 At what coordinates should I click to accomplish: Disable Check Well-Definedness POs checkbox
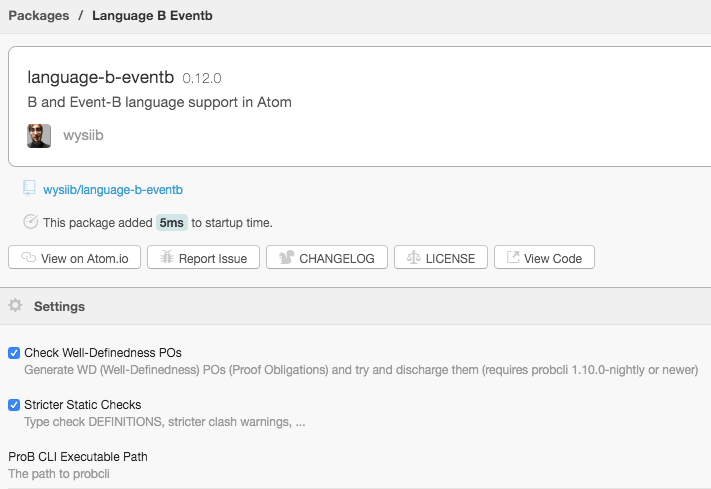click(x=14, y=353)
